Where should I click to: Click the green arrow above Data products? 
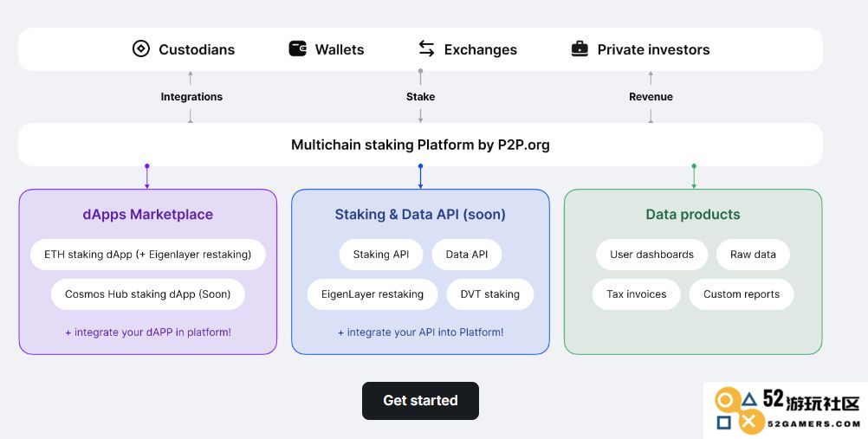[x=694, y=177]
